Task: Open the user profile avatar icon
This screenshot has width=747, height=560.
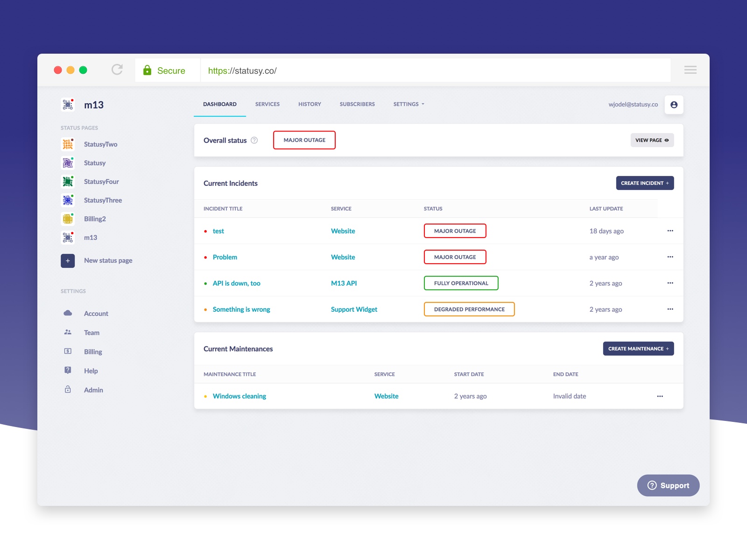Action: [674, 105]
